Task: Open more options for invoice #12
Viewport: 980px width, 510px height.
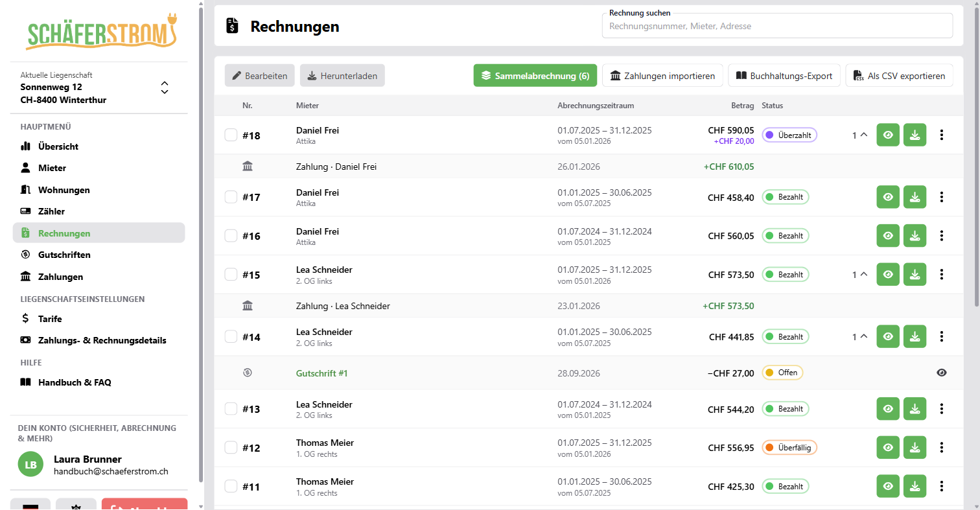Action: click(x=942, y=448)
